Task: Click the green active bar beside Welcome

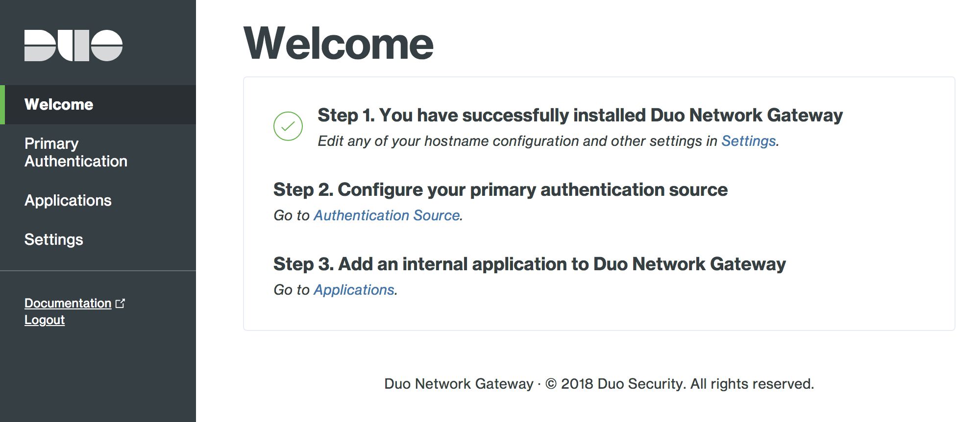Action: pyautogui.click(x=2, y=104)
